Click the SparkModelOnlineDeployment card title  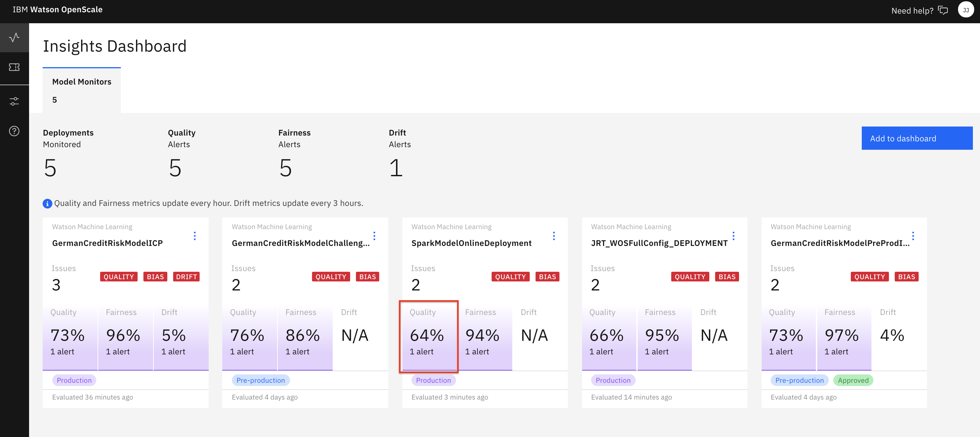click(x=471, y=243)
